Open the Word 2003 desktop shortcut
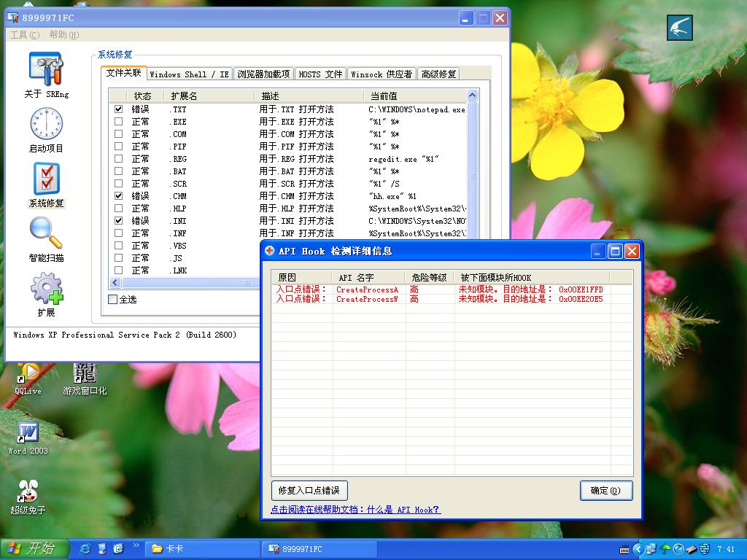747x560 pixels. click(x=28, y=432)
